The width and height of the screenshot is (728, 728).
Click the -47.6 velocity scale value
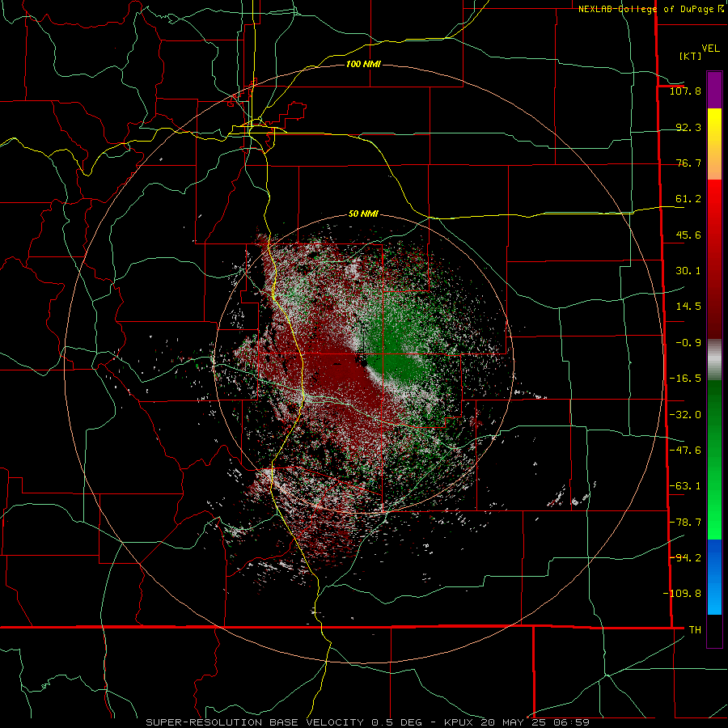(685, 451)
